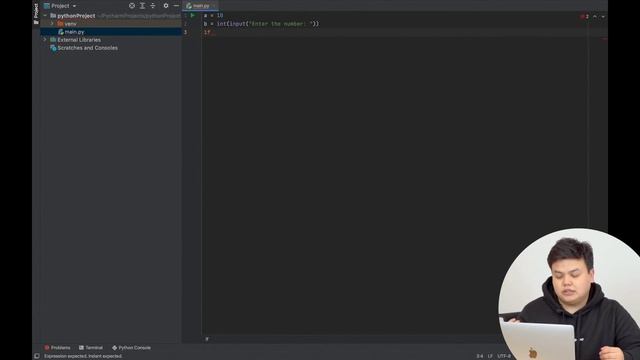
Task: Hide the Project tool window
Action: click(x=176, y=6)
